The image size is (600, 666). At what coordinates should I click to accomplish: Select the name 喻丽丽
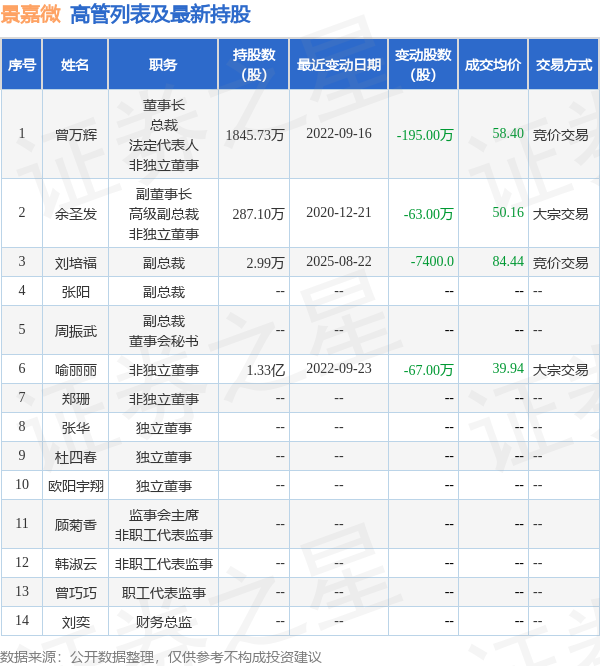point(76,370)
